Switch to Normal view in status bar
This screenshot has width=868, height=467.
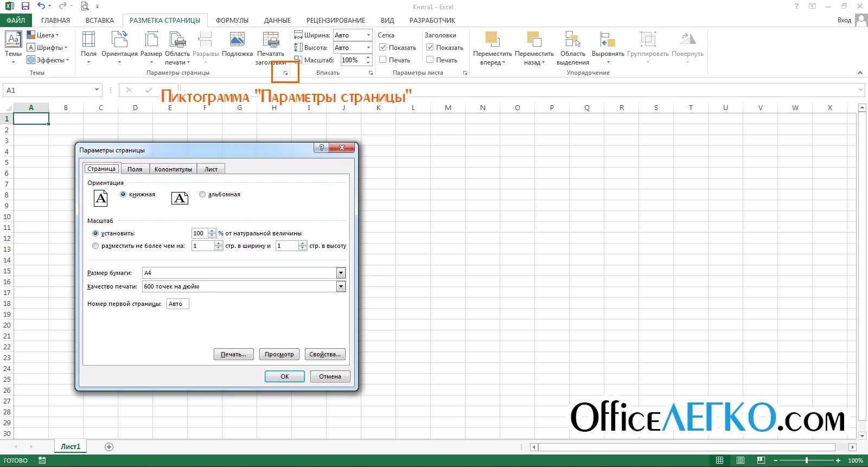pos(719,460)
